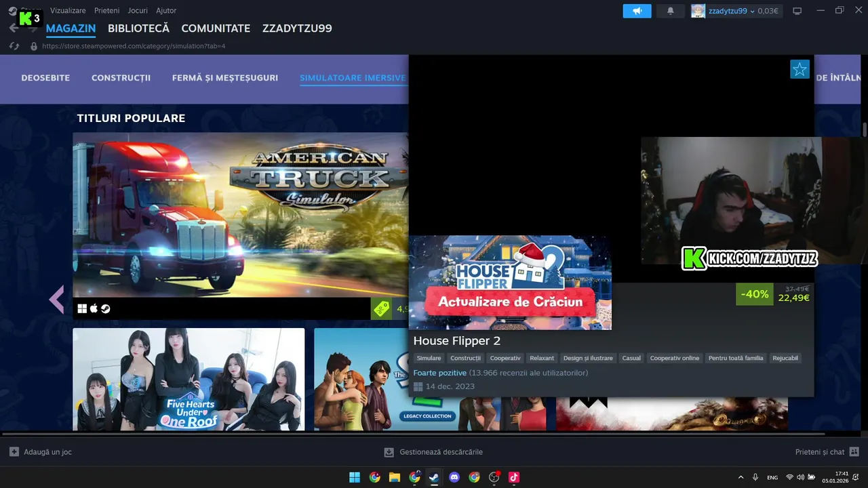The width and height of the screenshot is (868, 488).
Task: Open the Windows notification center bell
Action: [x=857, y=477]
